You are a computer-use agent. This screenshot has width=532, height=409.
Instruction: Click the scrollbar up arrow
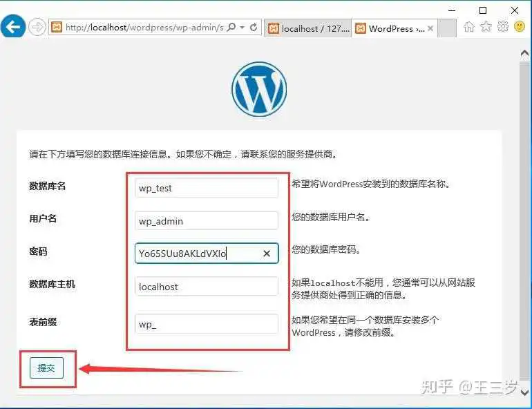tap(524, 54)
